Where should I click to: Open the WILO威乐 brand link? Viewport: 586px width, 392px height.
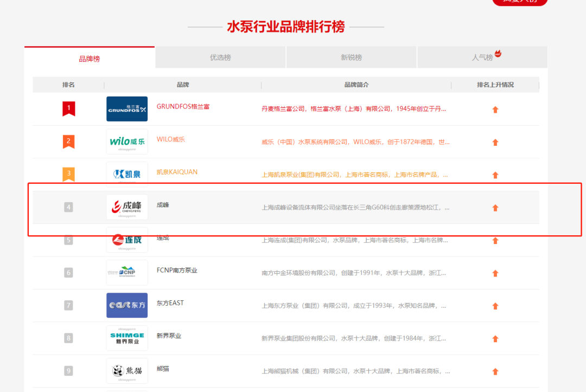(171, 139)
